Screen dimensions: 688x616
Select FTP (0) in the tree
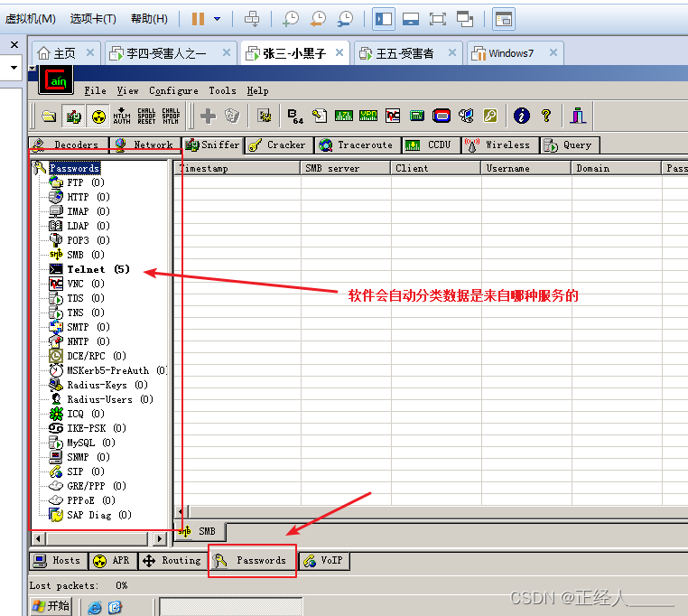(x=86, y=182)
